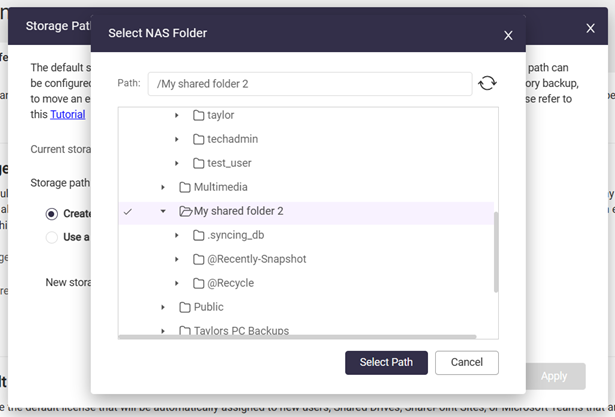Select the second storage path radio button
This screenshot has height=417, width=615.
(x=52, y=237)
